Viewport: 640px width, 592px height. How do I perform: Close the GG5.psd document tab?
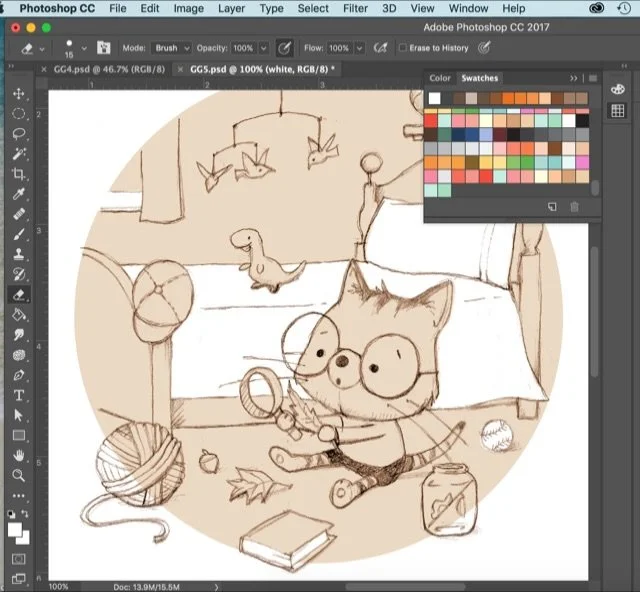[x=180, y=69]
